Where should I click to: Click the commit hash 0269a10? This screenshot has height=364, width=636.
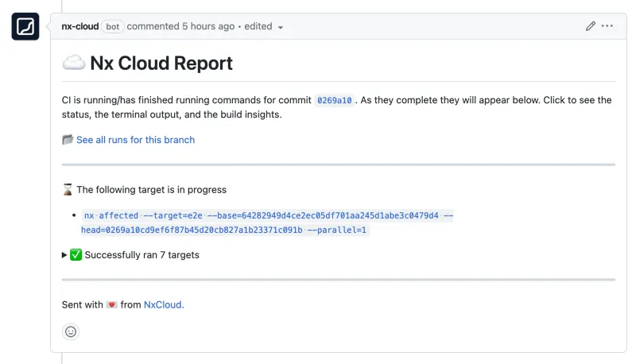[x=334, y=101]
